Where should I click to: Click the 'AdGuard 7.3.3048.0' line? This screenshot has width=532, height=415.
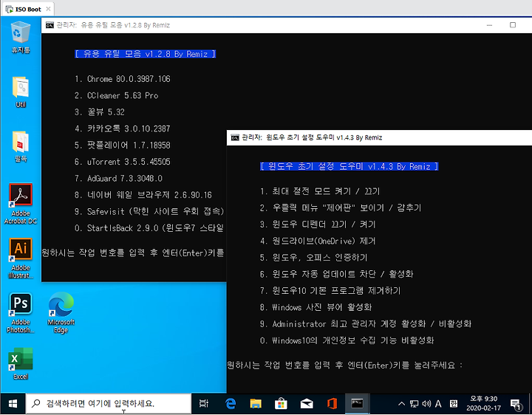coord(118,179)
